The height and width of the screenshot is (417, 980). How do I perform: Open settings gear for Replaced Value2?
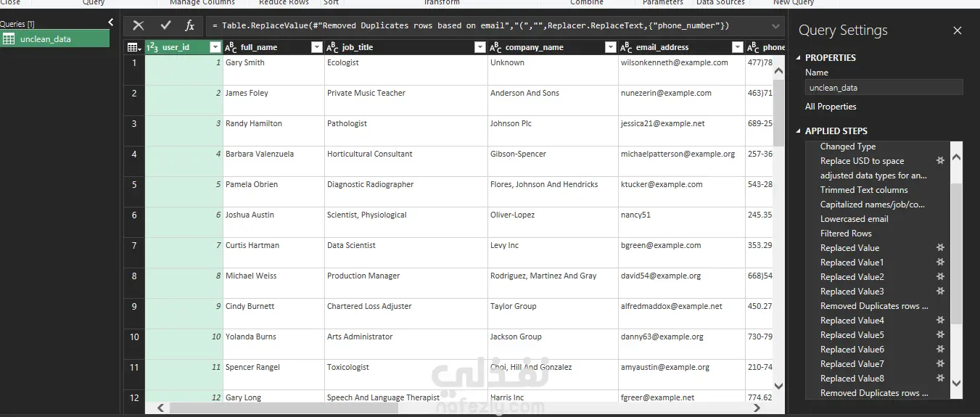point(940,277)
